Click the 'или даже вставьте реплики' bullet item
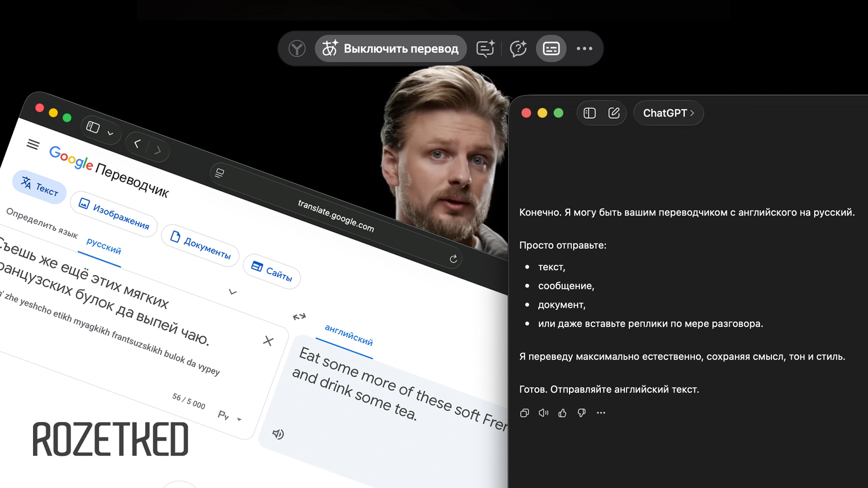The height and width of the screenshot is (488, 868). [x=650, y=324]
